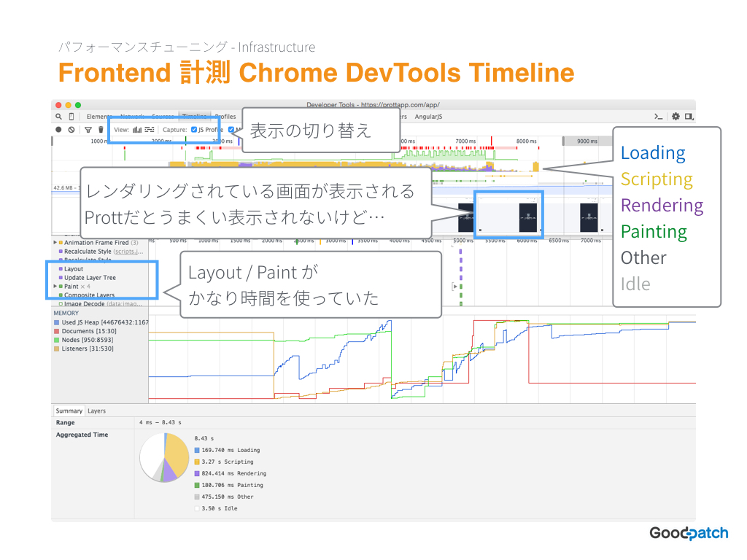Click the purple Rendering legend swatch
Viewport: 747px width, 560px height.
tap(197, 473)
